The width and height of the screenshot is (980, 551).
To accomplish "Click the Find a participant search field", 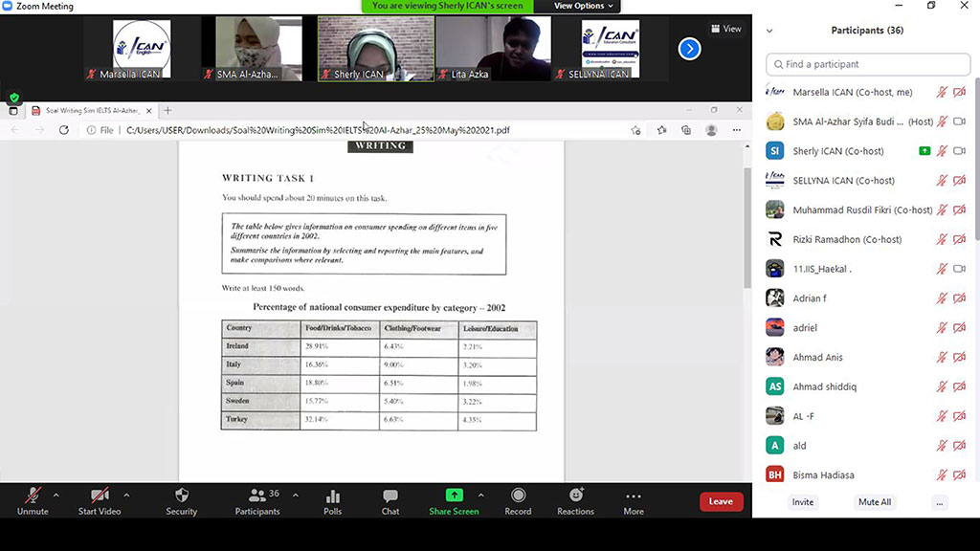I will pyautogui.click(x=868, y=64).
